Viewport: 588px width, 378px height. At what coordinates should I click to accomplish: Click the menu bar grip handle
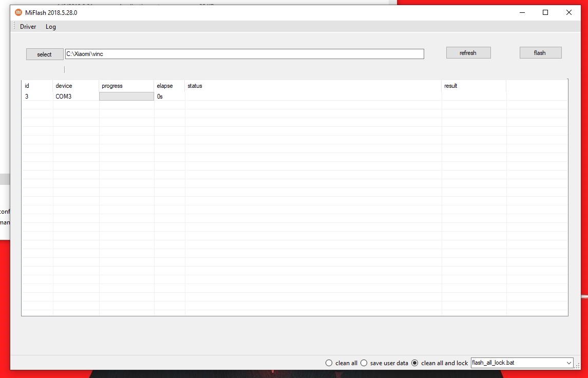tap(14, 26)
